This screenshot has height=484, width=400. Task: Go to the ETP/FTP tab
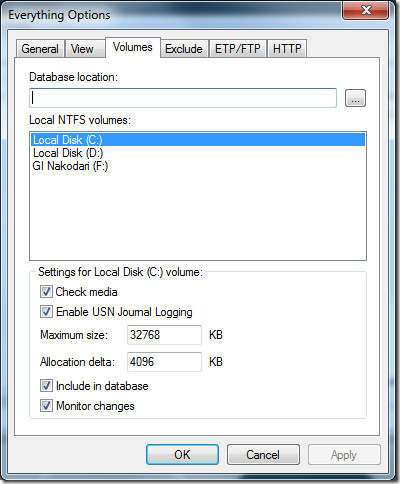[x=238, y=49]
